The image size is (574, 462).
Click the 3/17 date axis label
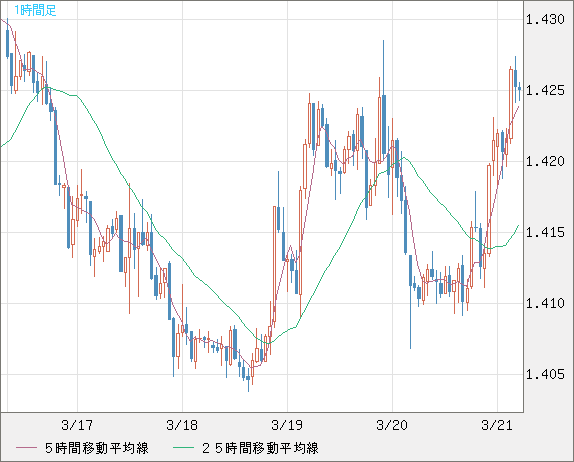coord(77,425)
